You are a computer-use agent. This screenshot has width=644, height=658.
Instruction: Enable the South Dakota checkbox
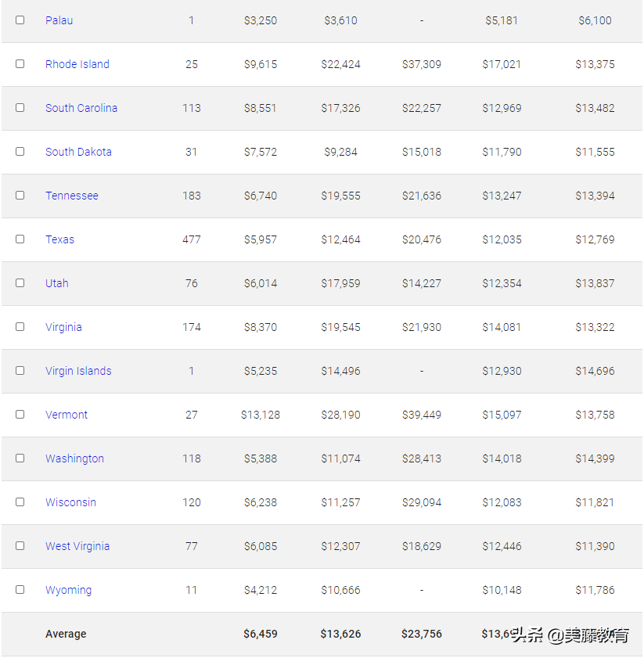(20, 152)
